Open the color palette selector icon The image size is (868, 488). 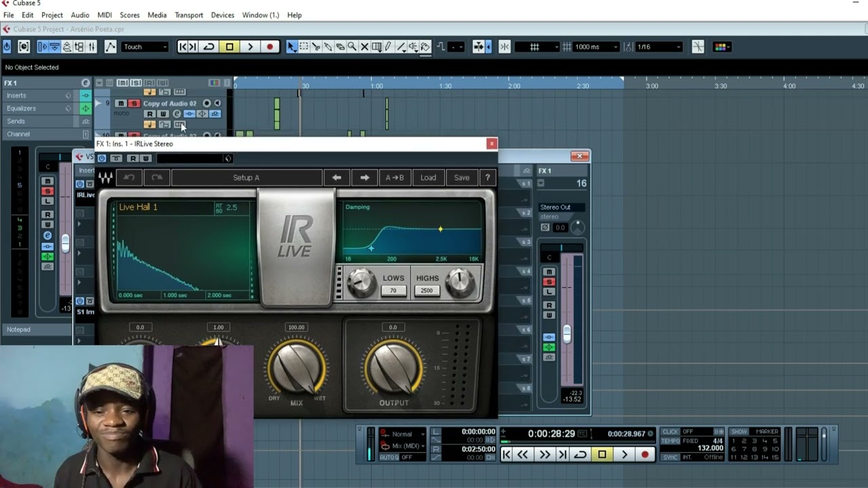[722, 47]
